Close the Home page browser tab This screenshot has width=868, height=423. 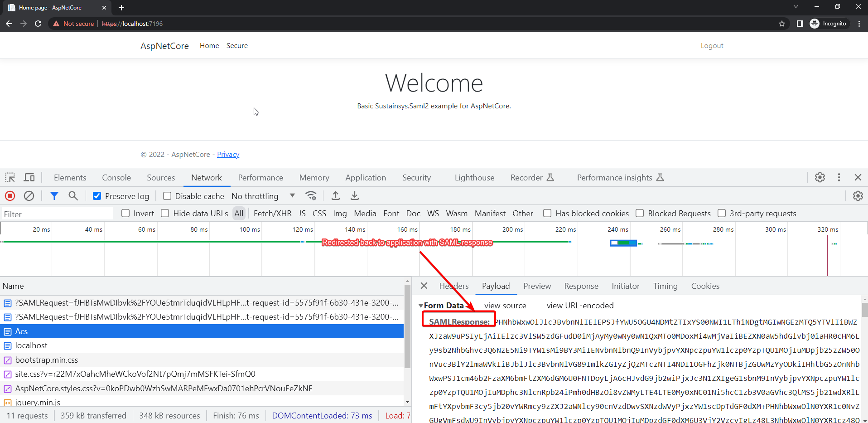click(104, 8)
